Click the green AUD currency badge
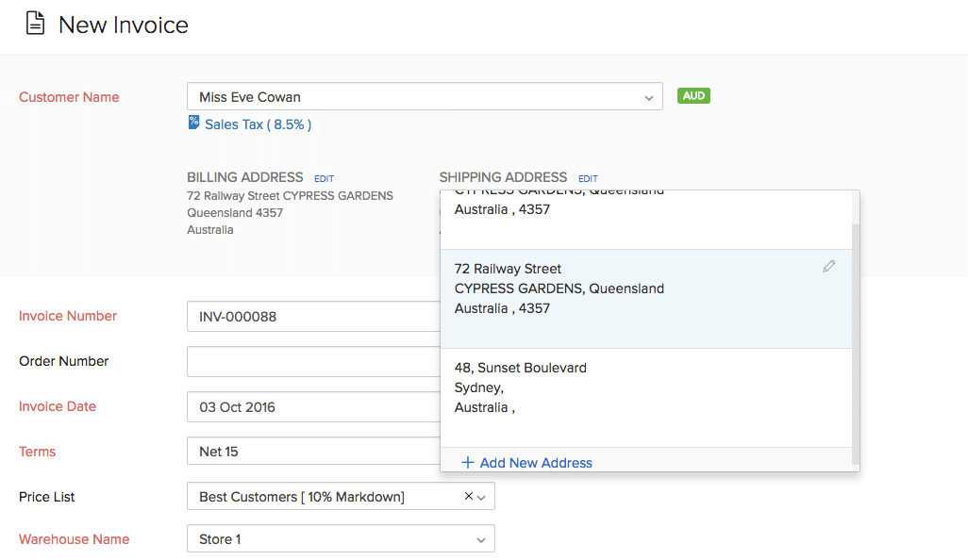 coord(693,95)
